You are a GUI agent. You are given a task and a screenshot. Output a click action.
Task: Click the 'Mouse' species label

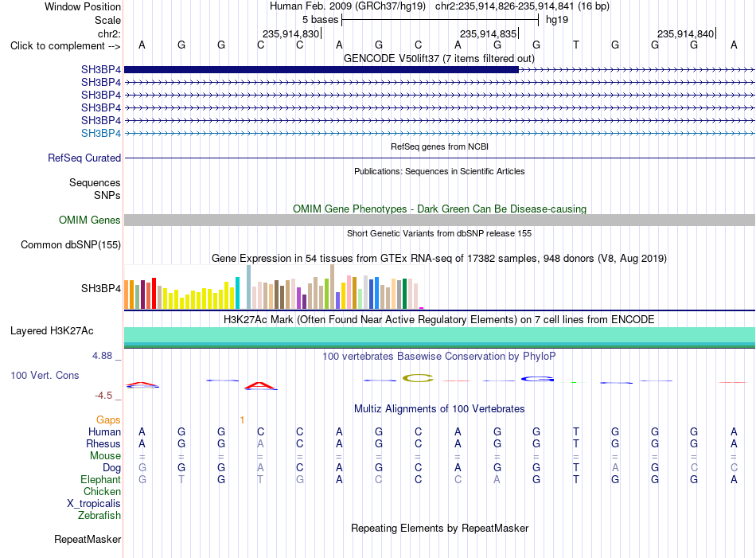(105, 456)
